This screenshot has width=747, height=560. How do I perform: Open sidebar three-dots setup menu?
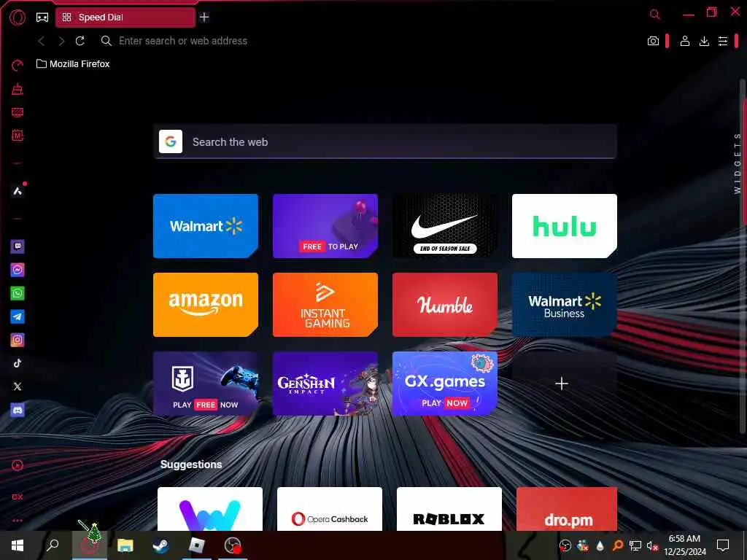point(18,521)
